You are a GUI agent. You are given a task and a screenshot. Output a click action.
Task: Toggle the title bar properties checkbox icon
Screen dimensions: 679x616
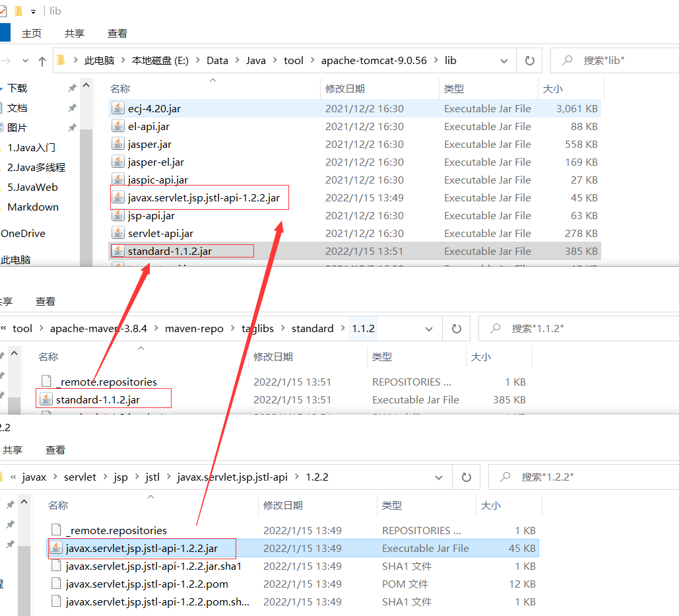pos(2,11)
